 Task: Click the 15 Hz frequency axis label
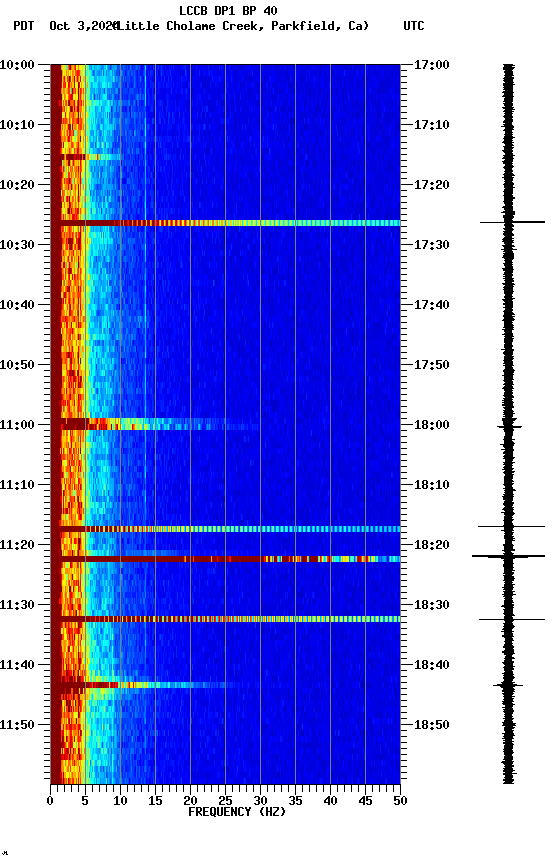click(155, 801)
